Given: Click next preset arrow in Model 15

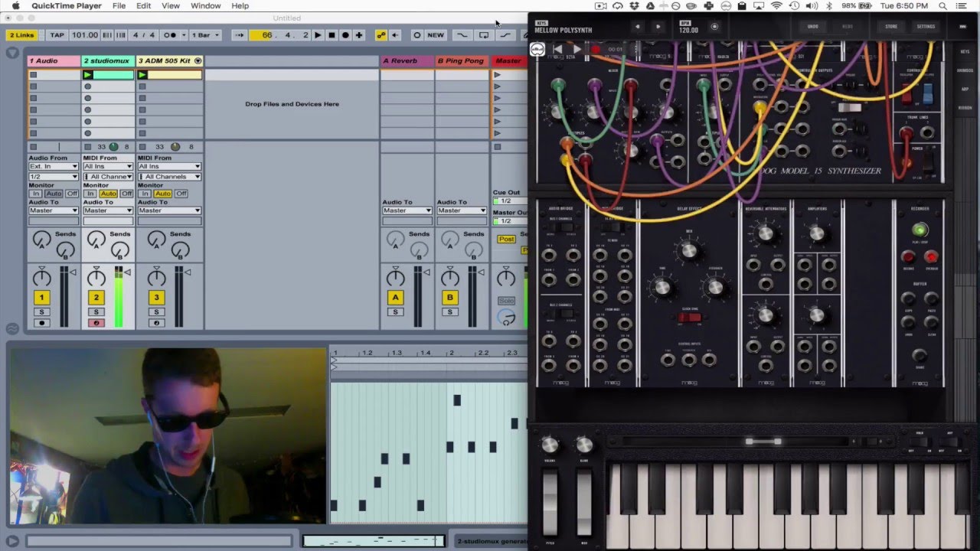Looking at the screenshot, I should tap(658, 27).
